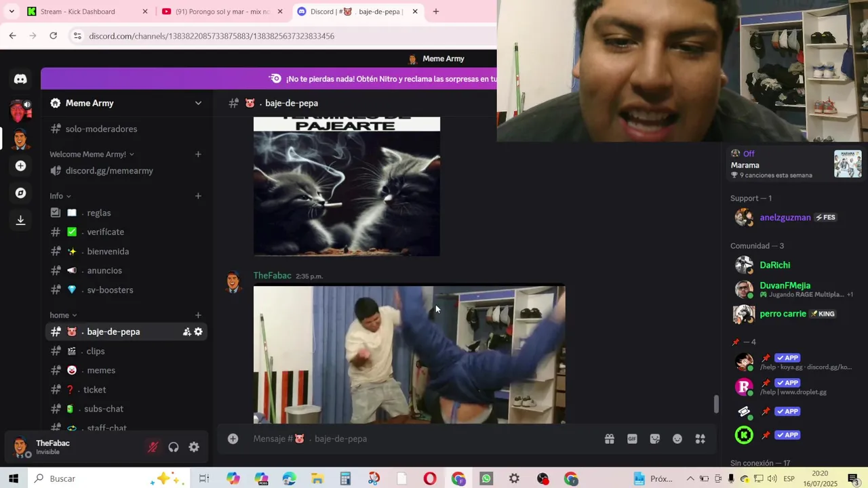The image size is (868, 488).
Task: Click the Add a Server plus icon
Action: point(20,166)
